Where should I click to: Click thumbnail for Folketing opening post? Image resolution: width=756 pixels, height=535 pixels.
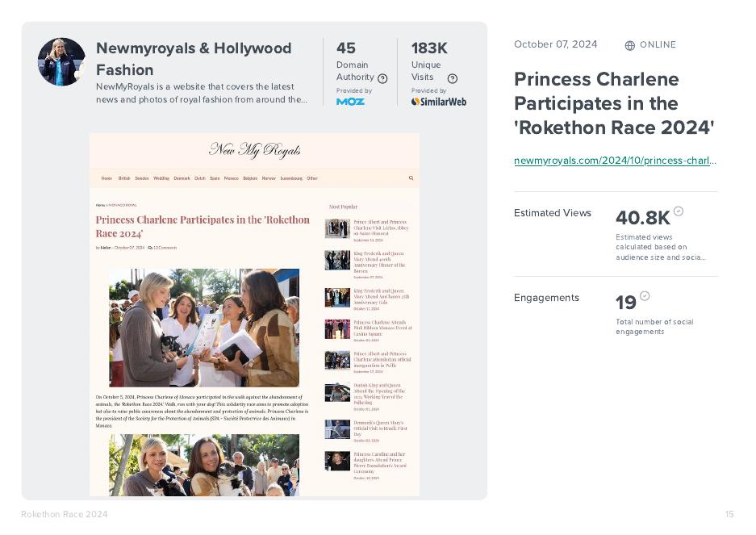(x=337, y=393)
